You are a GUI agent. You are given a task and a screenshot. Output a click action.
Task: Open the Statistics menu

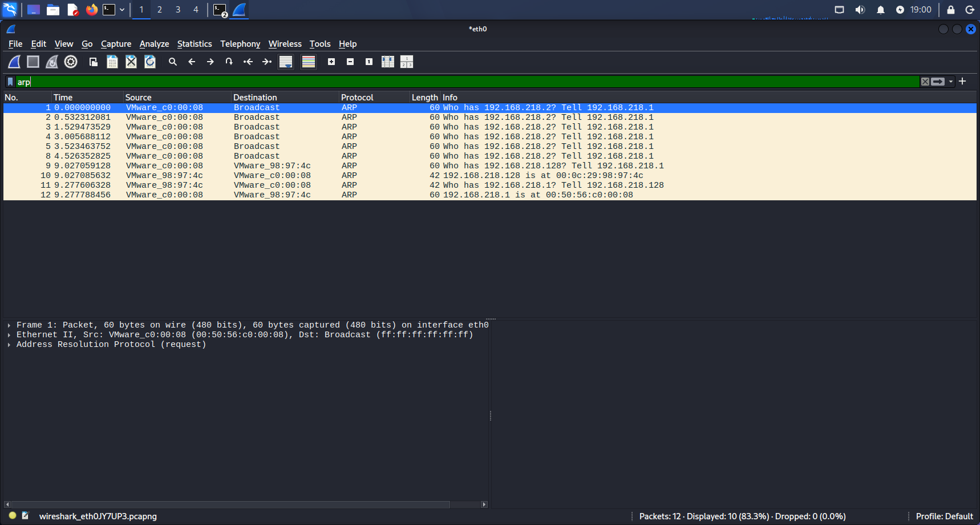195,44
